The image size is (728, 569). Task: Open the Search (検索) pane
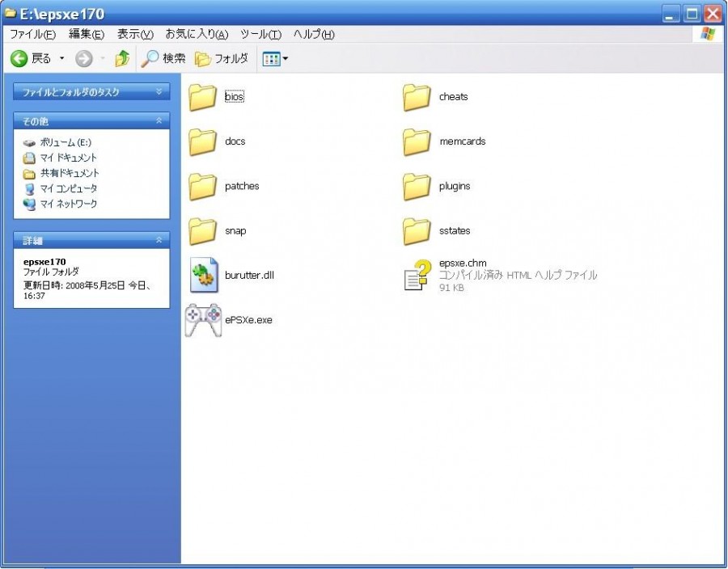point(163,58)
